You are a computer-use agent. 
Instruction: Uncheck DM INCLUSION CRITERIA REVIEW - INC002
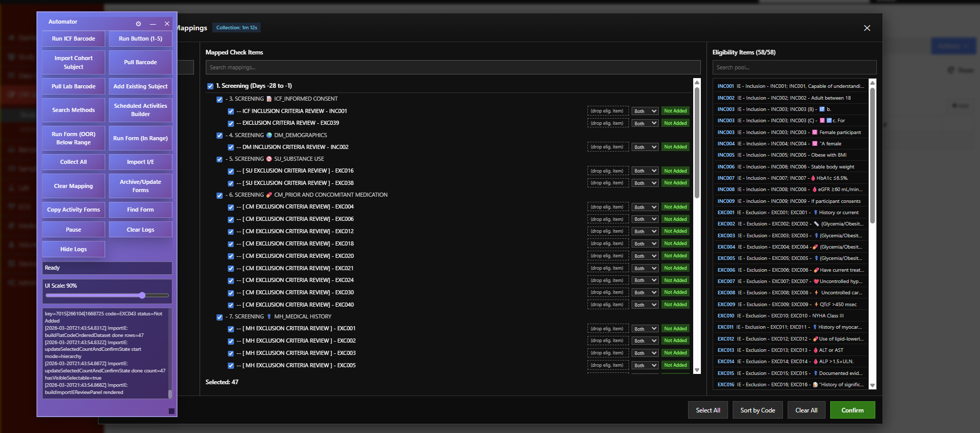tap(231, 147)
